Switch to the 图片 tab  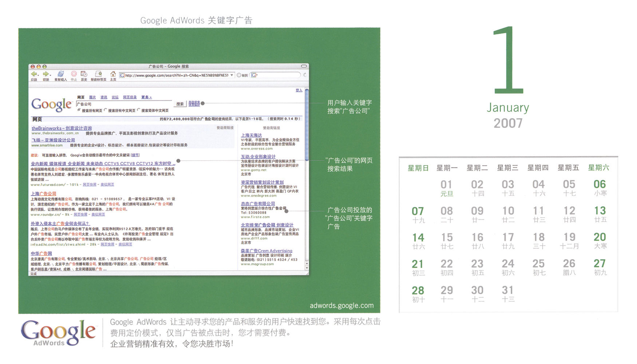coord(92,97)
